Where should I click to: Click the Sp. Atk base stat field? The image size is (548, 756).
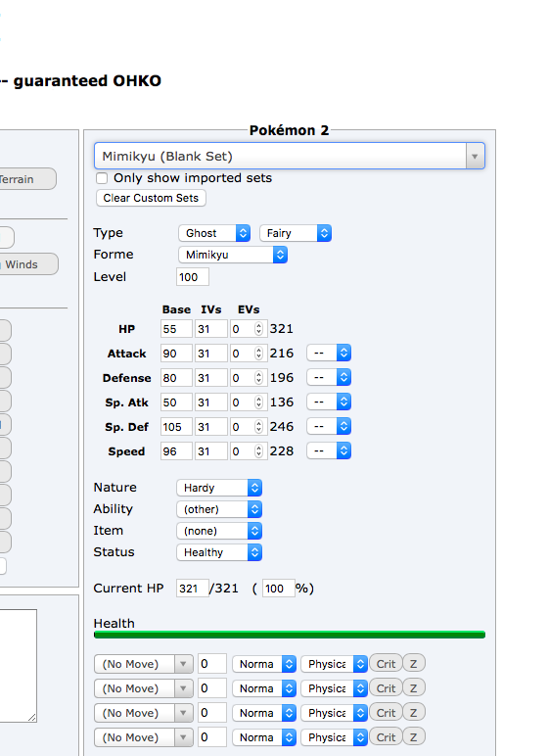[176, 402]
